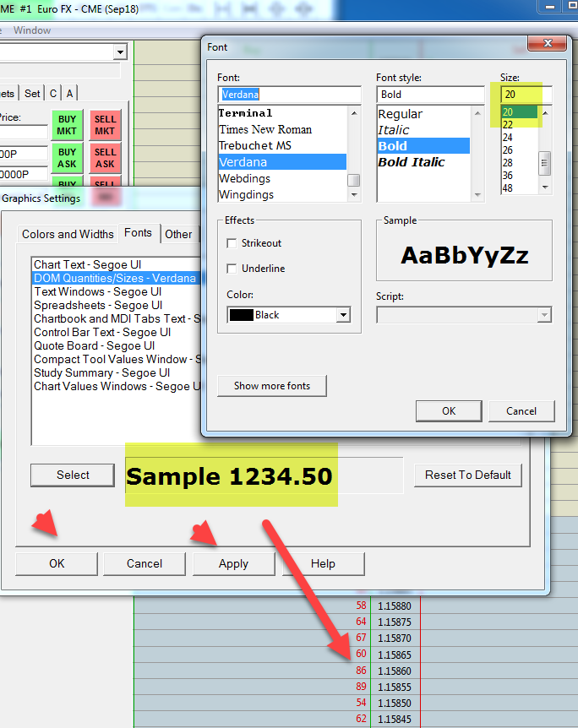
Task: Click OK in Graphics Settings
Action: coord(57,563)
